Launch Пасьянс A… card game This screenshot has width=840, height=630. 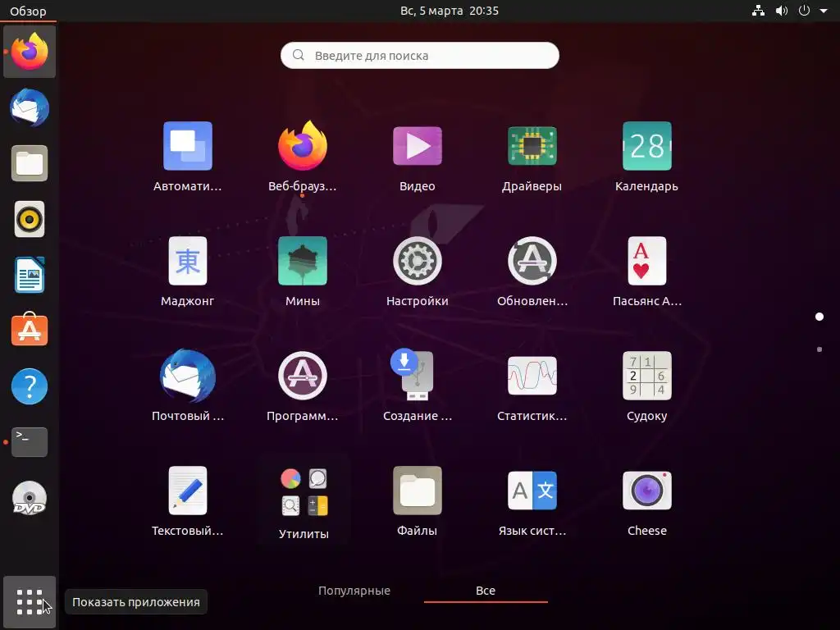(x=646, y=272)
